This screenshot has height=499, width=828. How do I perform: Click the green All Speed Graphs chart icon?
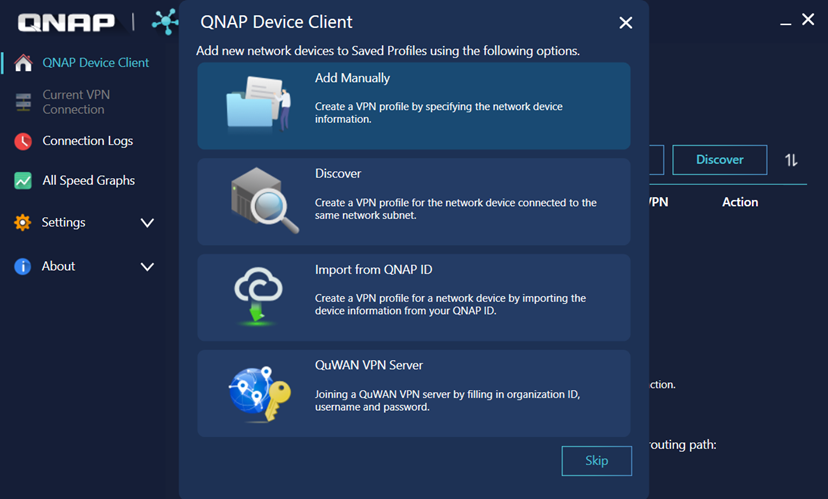(23, 181)
